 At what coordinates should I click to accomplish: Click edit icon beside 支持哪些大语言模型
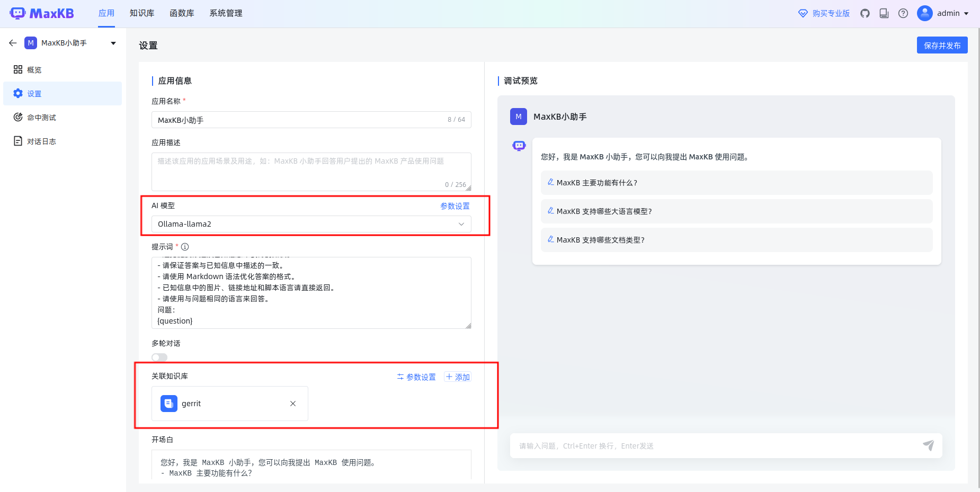pos(551,211)
